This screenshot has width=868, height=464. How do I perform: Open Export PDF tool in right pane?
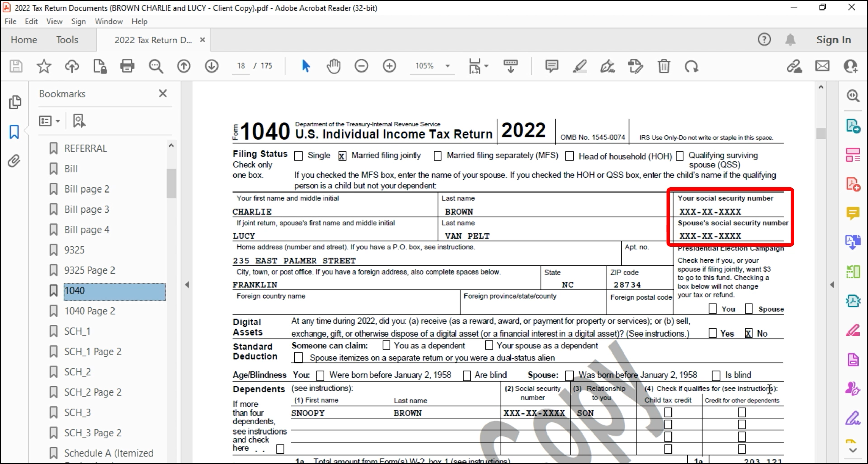[853, 126]
